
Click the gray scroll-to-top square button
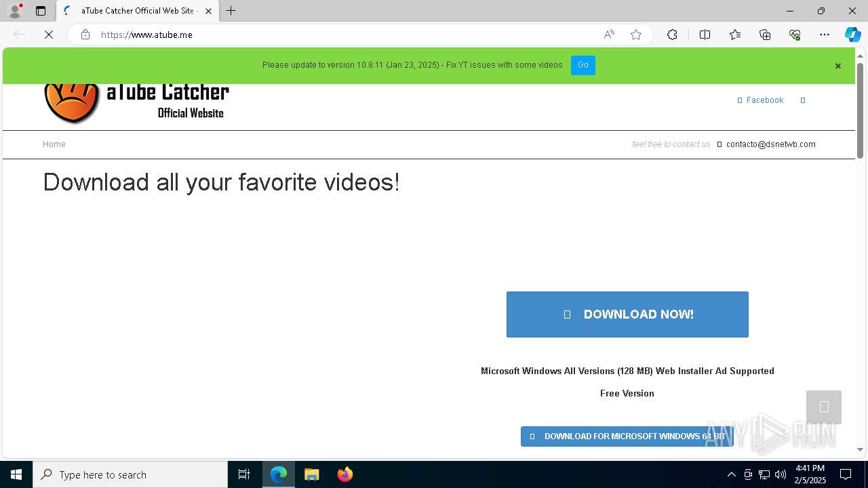(824, 407)
